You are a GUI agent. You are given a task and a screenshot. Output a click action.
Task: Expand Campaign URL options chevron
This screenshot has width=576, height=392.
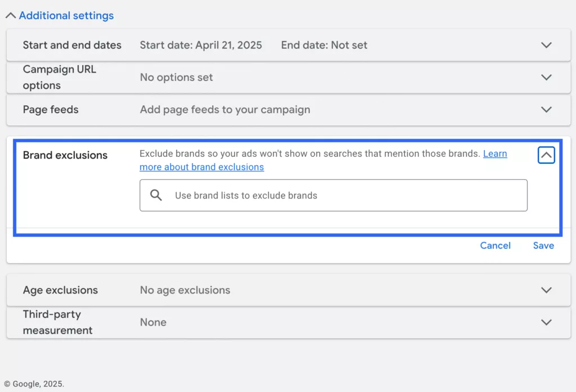click(546, 77)
